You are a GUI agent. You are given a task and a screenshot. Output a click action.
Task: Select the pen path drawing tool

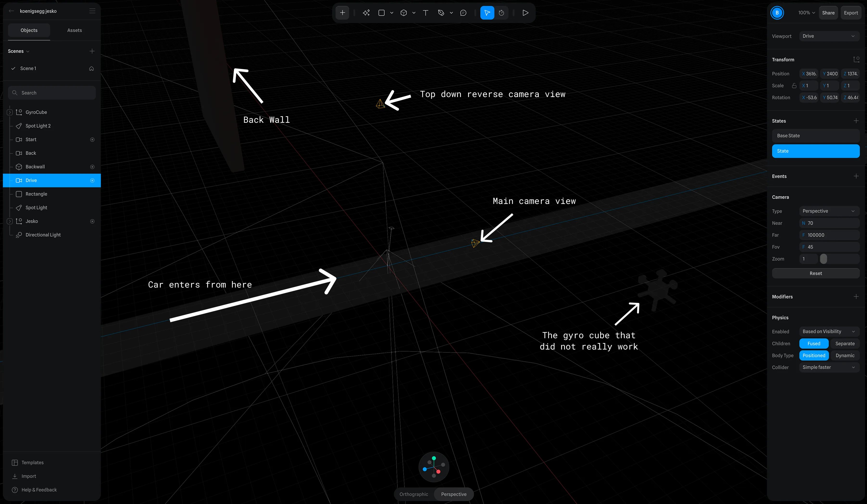tap(441, 13)
